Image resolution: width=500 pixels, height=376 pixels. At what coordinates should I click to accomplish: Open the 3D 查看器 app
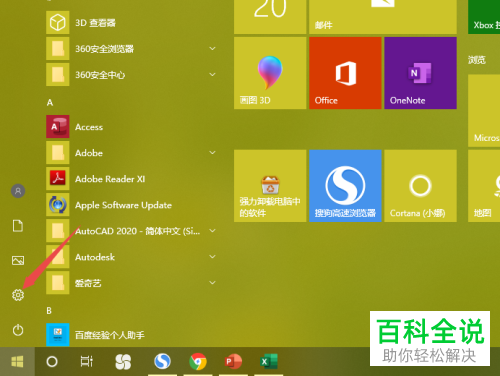coord(132,23)
